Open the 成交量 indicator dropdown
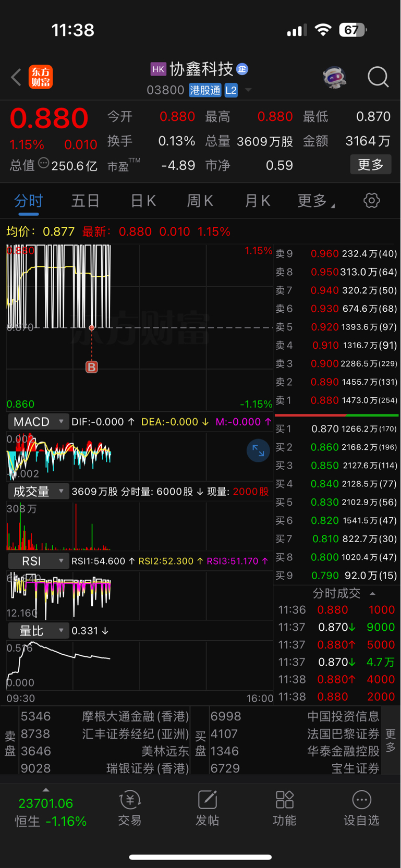The image size is (401, 868). (39, 492)
